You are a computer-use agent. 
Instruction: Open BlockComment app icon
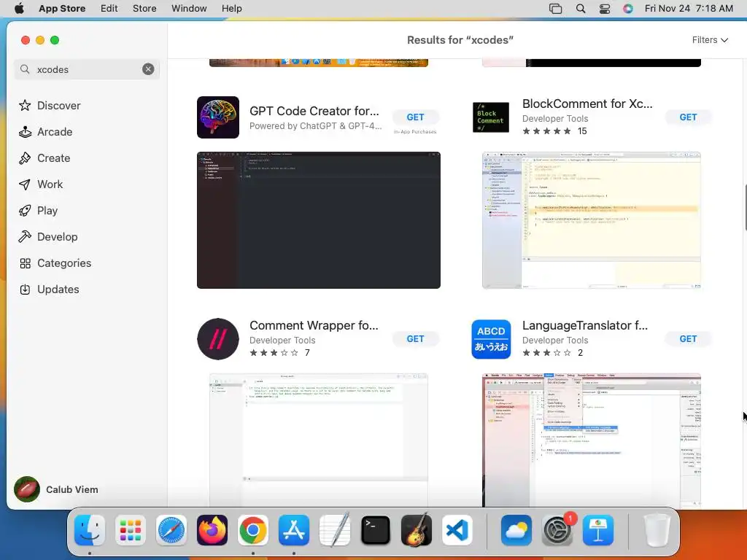(491, 117)
